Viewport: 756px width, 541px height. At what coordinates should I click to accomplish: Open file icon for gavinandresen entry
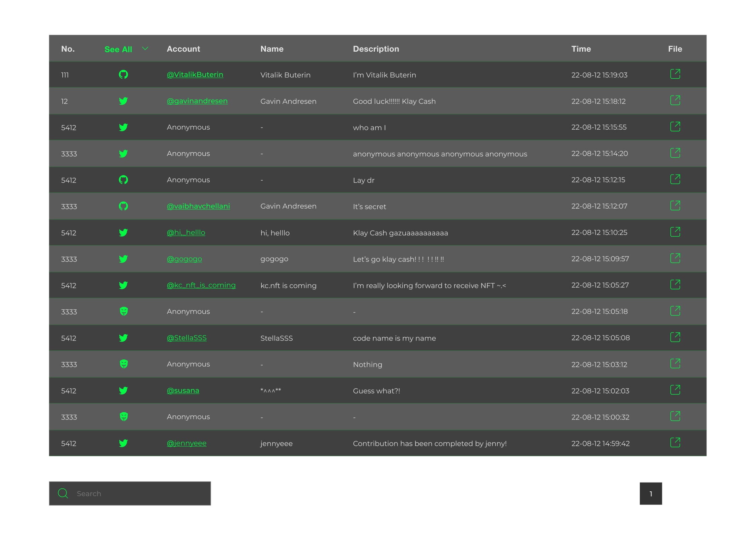coord(675,101)
